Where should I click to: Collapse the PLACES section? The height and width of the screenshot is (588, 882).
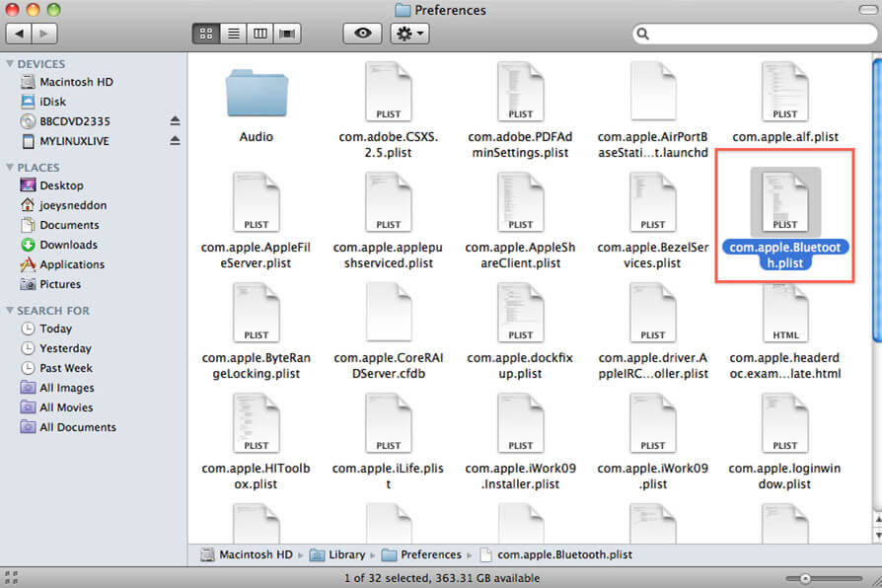[x=10, y=167]
